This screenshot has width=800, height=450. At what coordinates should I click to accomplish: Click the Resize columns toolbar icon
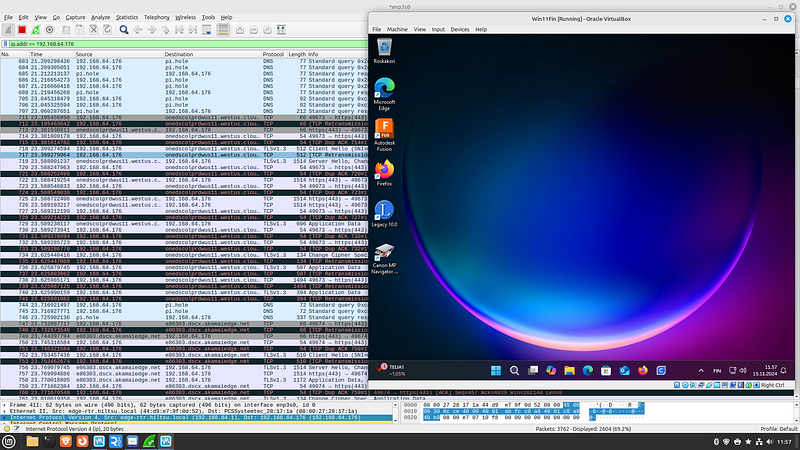(281, 30)
